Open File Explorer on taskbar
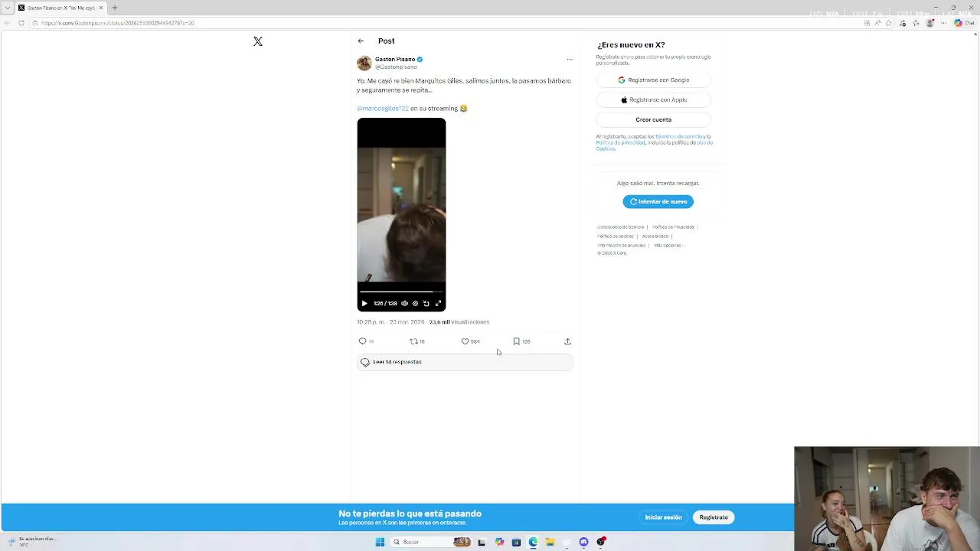980x551 pixels. [x=550, y=542]
